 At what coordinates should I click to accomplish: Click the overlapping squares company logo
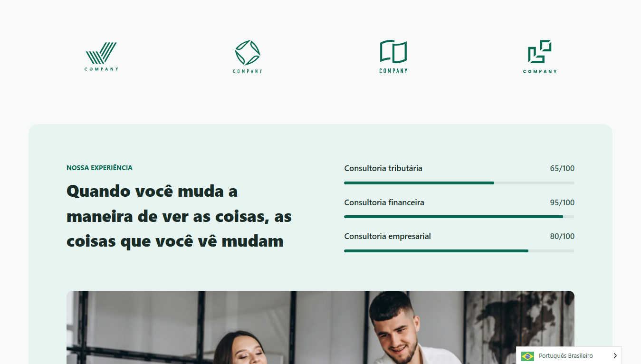540,57
